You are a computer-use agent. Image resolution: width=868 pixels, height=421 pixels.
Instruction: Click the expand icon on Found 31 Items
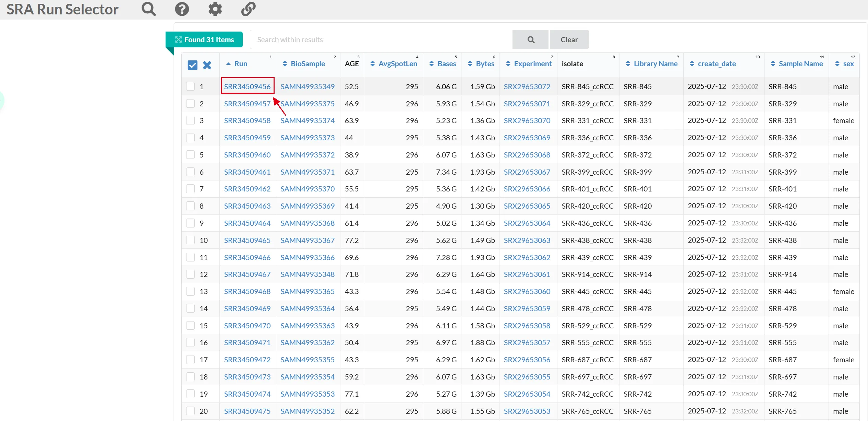[x=178, y=40]
